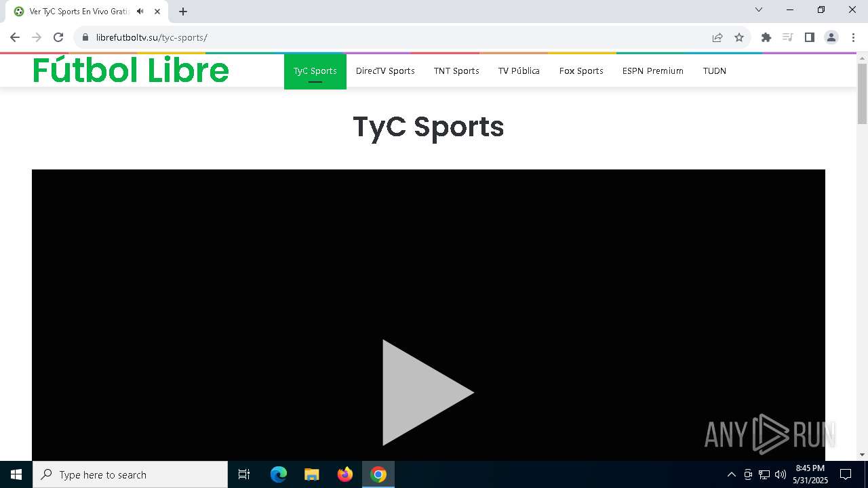Click the scrollbar up arrow
The image size is (868, 488).
(x=862, y=58)
